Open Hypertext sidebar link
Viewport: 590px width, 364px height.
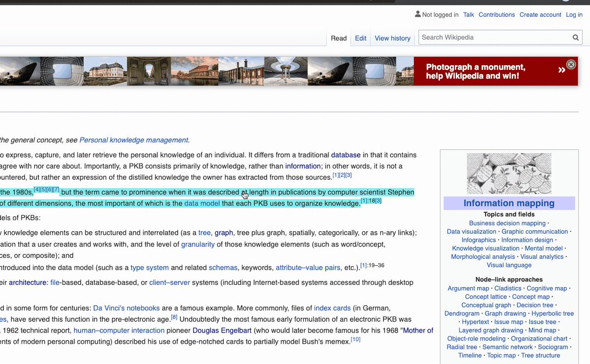[475, 322]
